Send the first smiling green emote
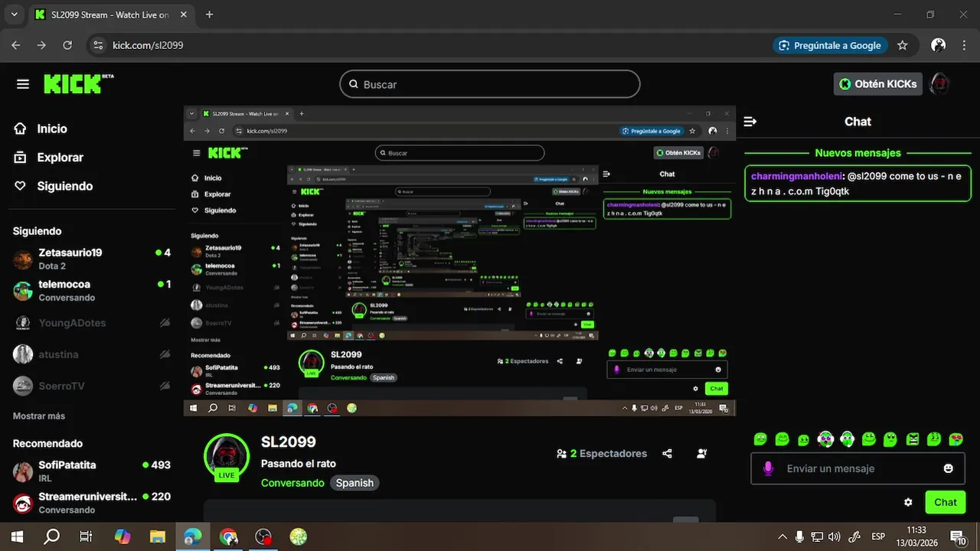The height and width of the screenshot is (551, 980). tap(760, 439)
